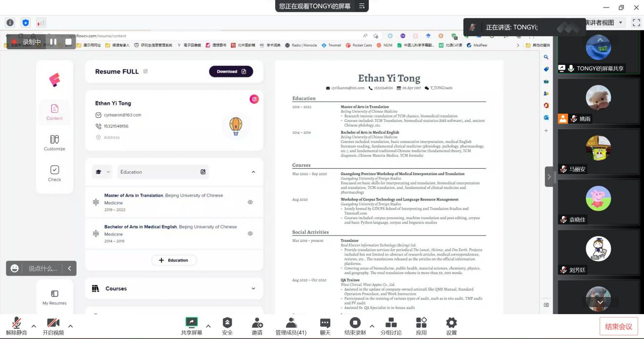The height and width of the screenshot is (339, 644).
Task: Expand the Courses section chevron
Action: tap(253, 289)
